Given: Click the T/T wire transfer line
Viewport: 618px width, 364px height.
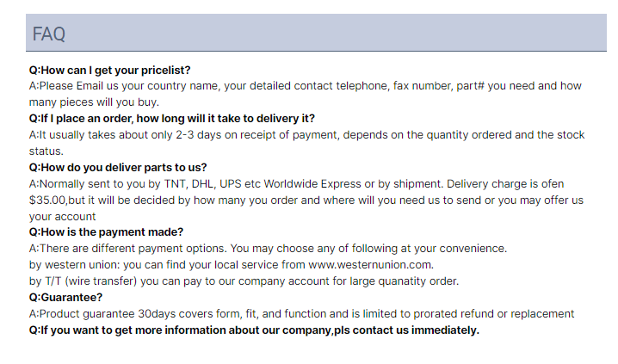Looking at the screenshot, I should (x=244, y=281).
